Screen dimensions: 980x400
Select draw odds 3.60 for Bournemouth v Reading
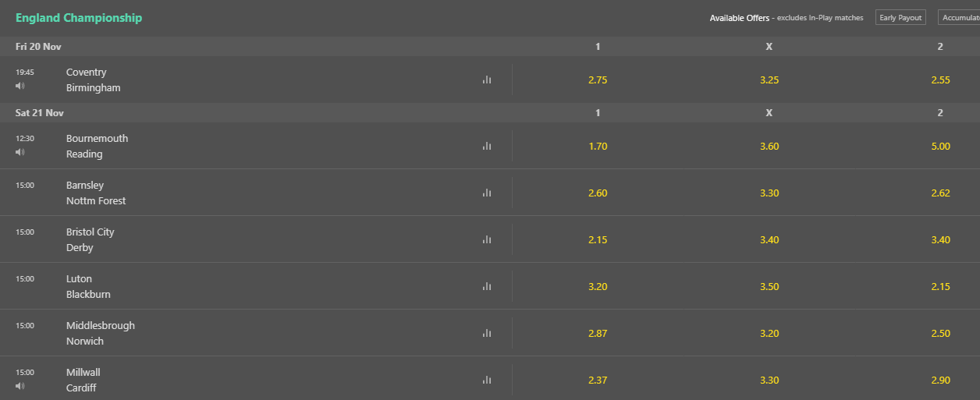pos(769,146)
